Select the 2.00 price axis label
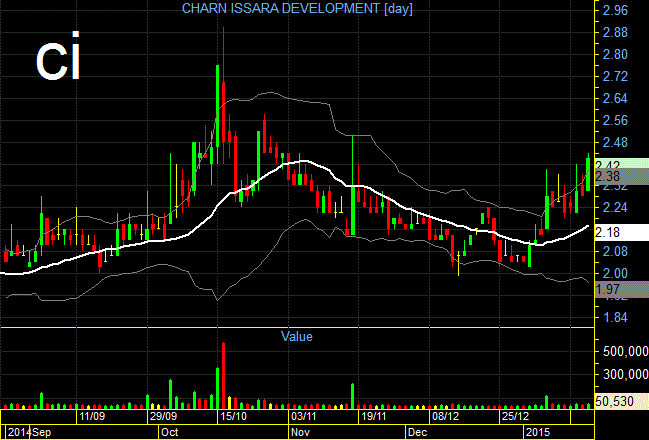649x440 pixels. pyautogui.click(x=615, y=273)
